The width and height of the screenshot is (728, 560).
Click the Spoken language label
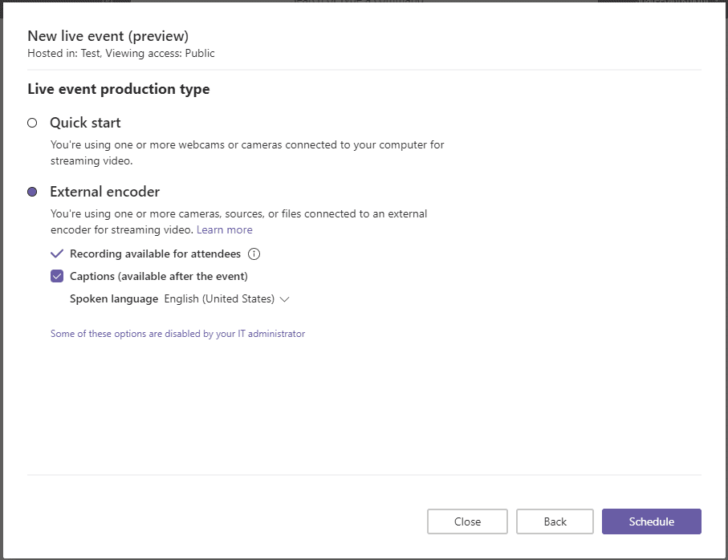(x=114, y=298)
